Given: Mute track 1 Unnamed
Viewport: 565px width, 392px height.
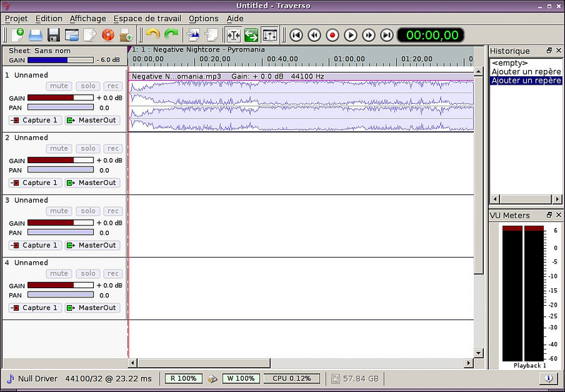Looking at the screenshot, I should (x=59, y=86).
